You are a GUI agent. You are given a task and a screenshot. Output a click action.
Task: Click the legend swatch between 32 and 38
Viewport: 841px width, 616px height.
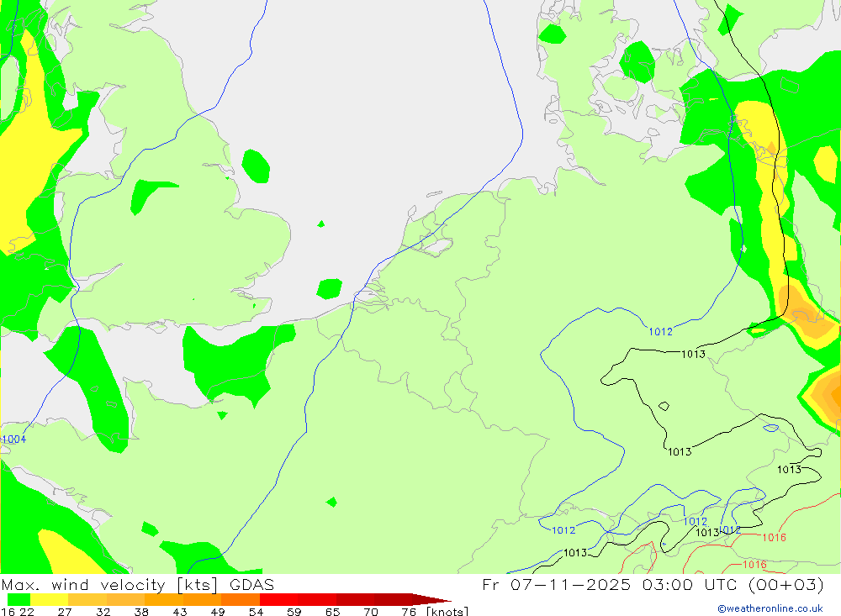pyautogui.click(x=125, y=599)
